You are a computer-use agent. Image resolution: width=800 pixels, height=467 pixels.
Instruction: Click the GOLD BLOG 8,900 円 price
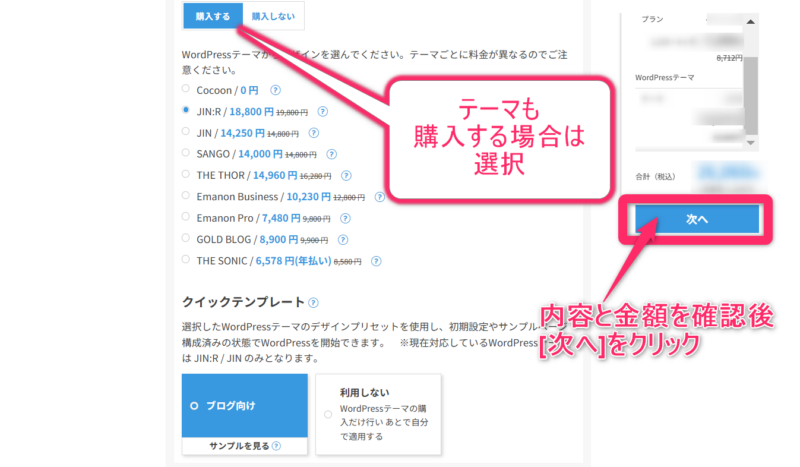coord(279,239)
